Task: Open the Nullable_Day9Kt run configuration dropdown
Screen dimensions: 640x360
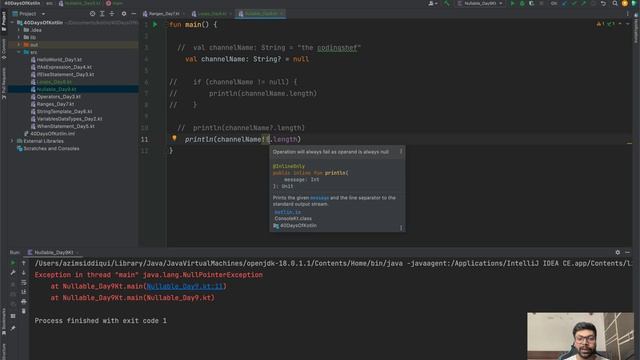Action: click(480, 3)
